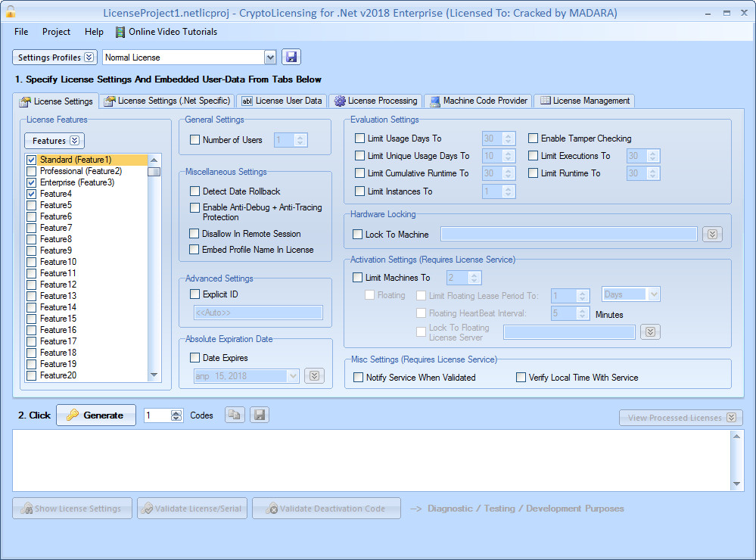Click the save profile floppy disk icon
This screenshot has width=756, height=560.
(x=291, y=57)
